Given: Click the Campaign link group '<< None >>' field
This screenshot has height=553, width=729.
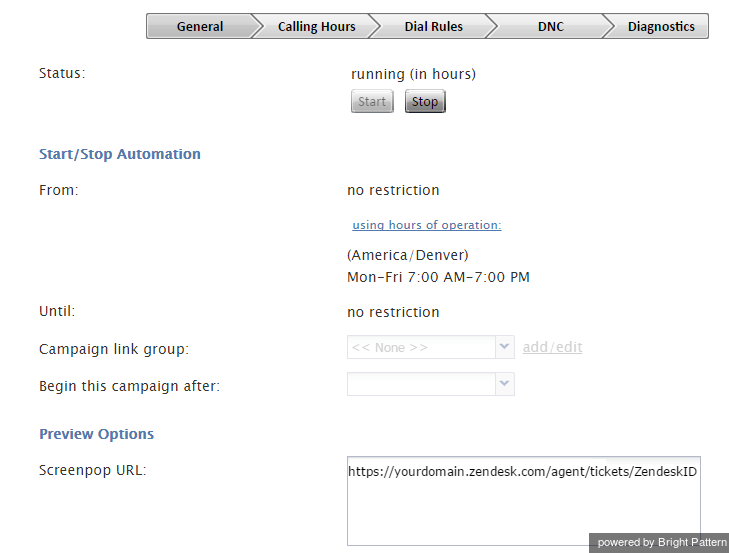Looking at the screenshot, I should pos(421,347).
